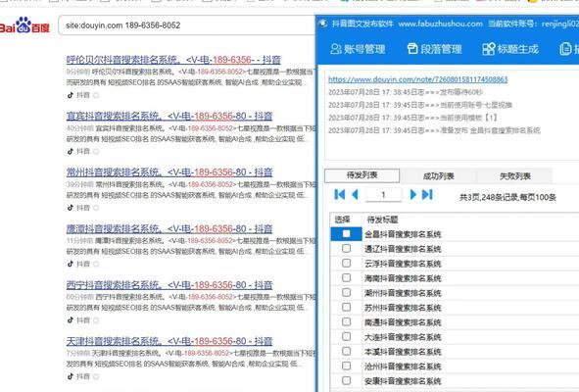This screenshot has height=392, width=579.
Task: Click Douyin source icon under 鹰潭 result
Action: 71,264
